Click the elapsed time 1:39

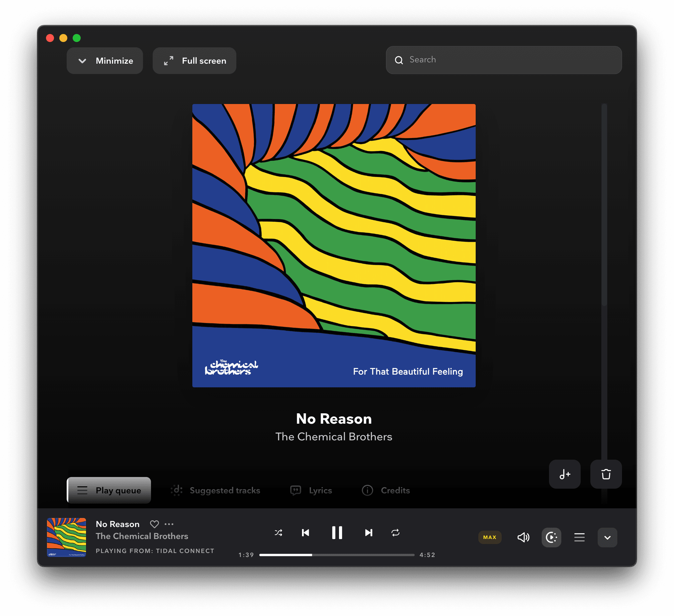[246, 555]
